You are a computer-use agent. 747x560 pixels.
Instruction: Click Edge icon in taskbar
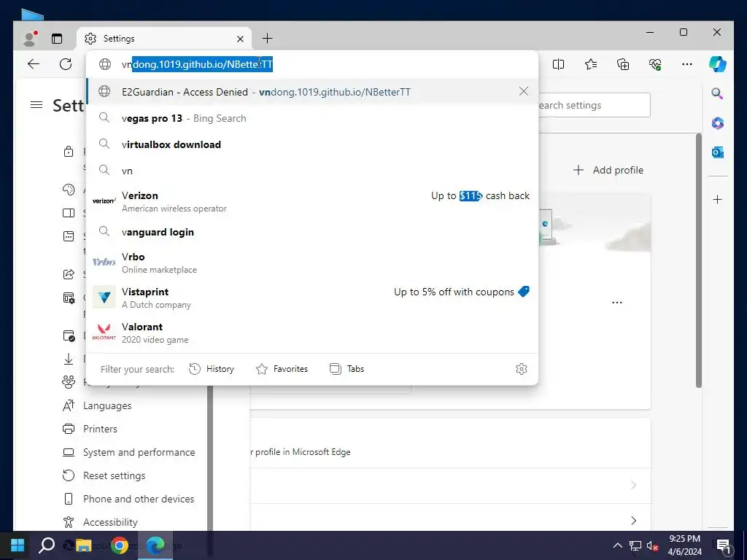pos(155,545)
